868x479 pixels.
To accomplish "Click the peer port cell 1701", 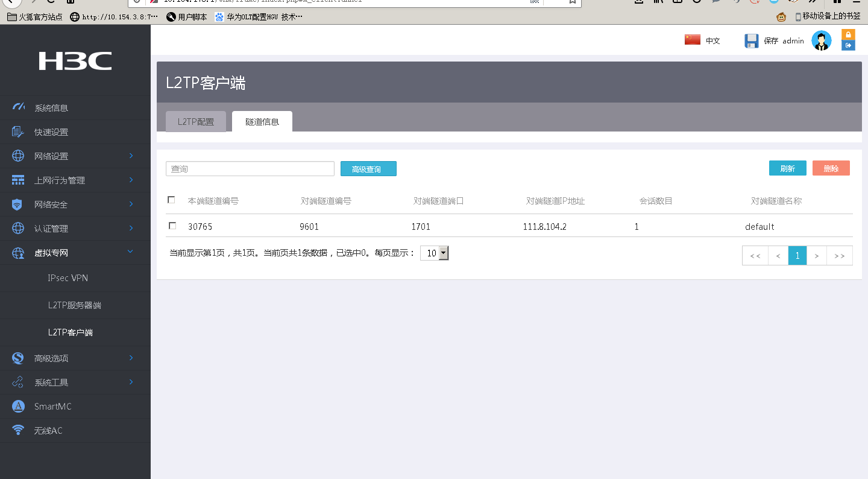I will click(421, 227).
